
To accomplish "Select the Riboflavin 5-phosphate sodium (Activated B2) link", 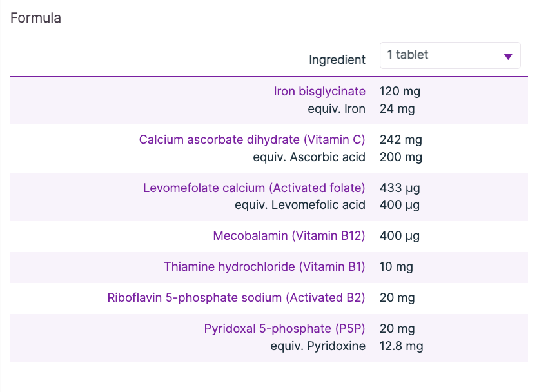I will coord(236,298).
